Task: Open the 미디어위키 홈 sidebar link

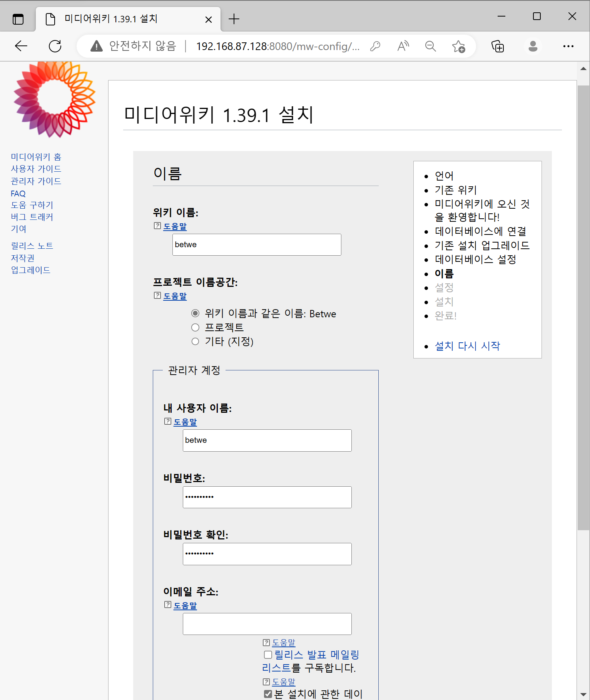Action: tap(36, 157)
